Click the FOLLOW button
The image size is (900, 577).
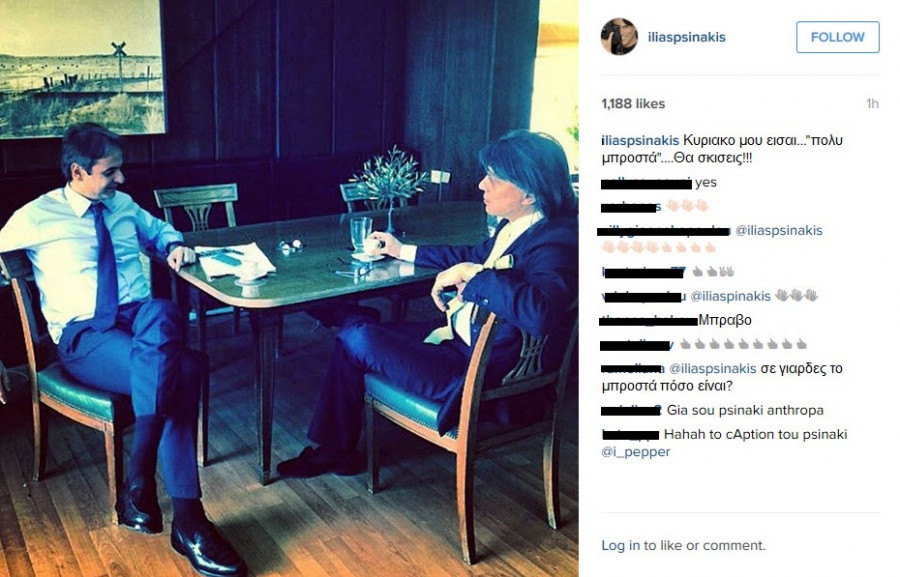pos(837,37)
